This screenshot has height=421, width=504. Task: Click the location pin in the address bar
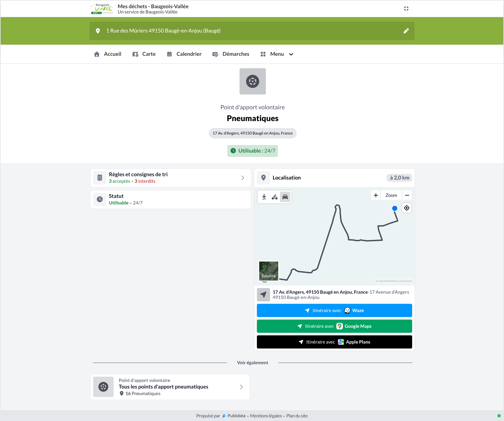(x=98, y=31)
